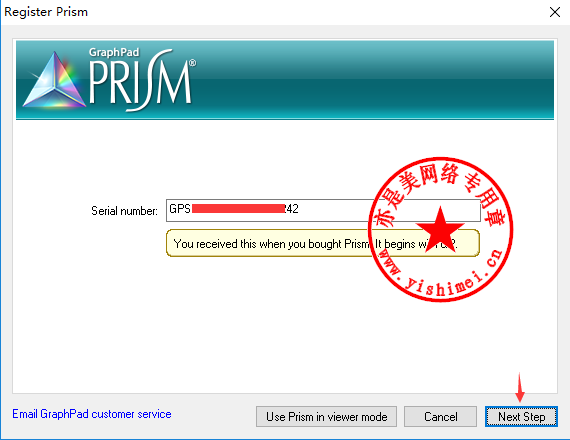The width and height of the screenshot is (570, 440).
Task: Place cursor after the 42 in serial field
Action: [300, 209]
